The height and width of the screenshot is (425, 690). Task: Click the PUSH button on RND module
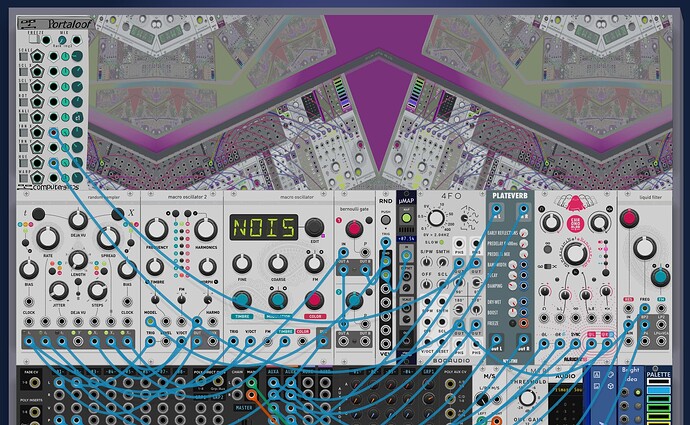[x=385, y=220]
